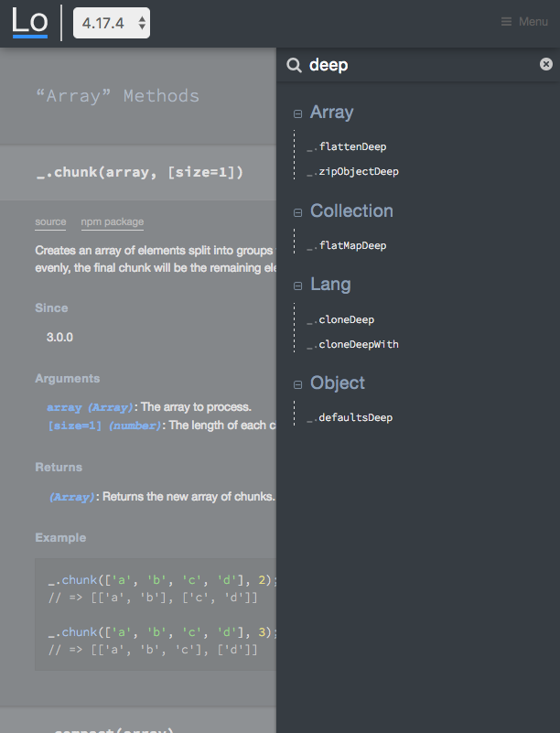Click the 'Example' heading

(60, 537)
